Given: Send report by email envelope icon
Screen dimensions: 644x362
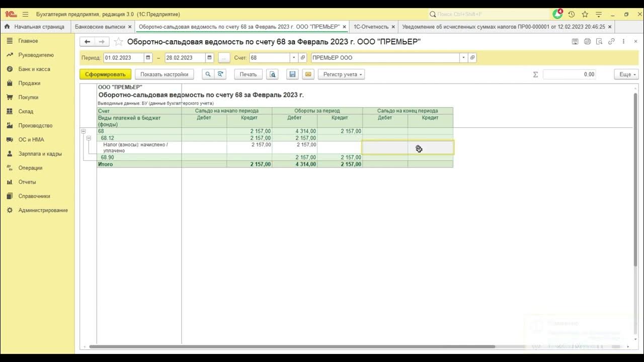Looking at the screenshot, I should pyautogui.click(x=308, y=74).
